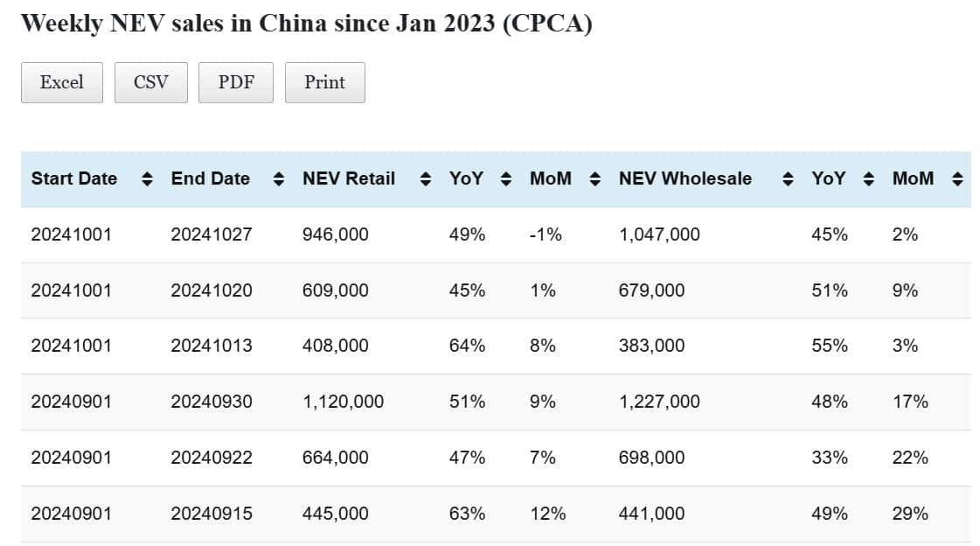Select retail value 946,000 cell
This screenshot has width=980, height=546.
pyautogui.click(x=336, y=234)
